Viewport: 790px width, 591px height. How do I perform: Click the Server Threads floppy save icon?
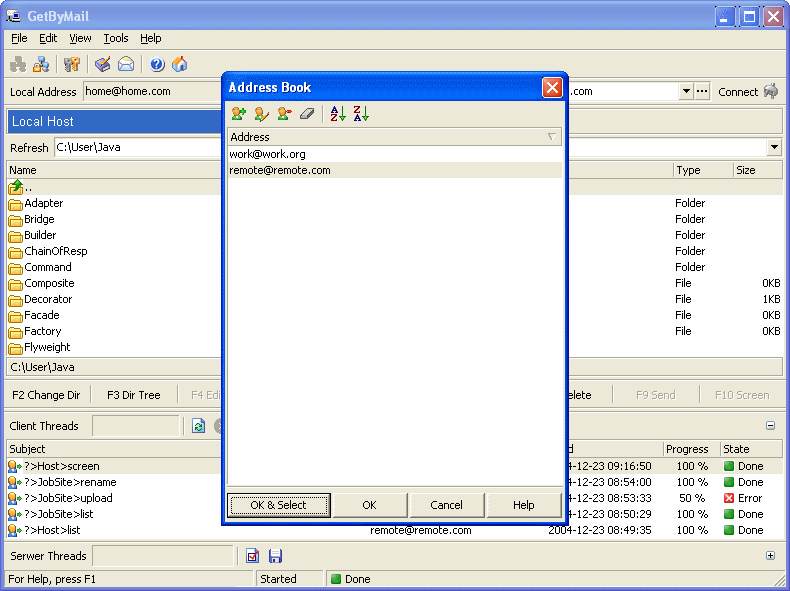coord(275,556)
